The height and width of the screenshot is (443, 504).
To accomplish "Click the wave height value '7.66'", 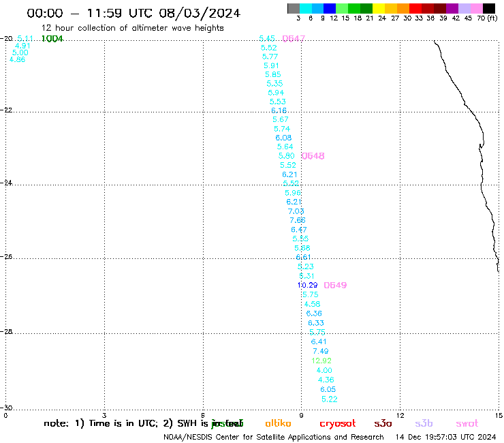I will (298, 220).
